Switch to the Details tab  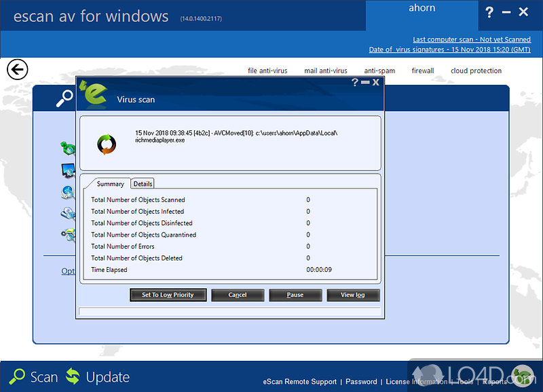coord(143,184)
